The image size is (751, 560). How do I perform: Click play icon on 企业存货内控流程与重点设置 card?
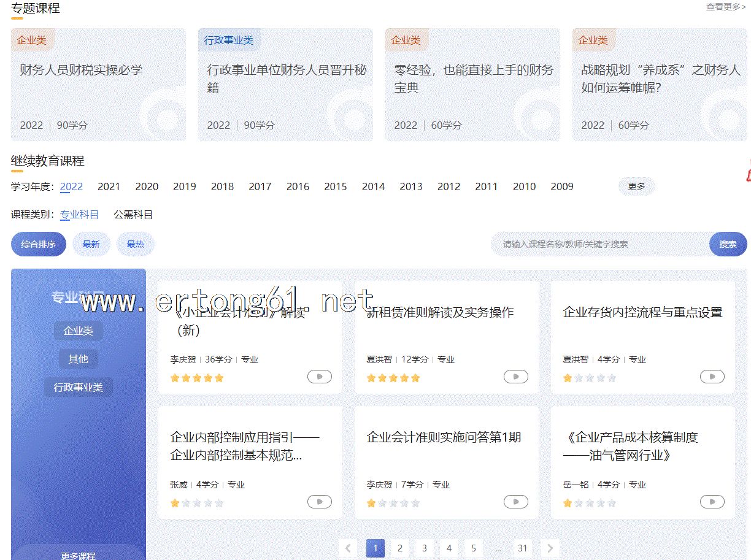[712, 377]
